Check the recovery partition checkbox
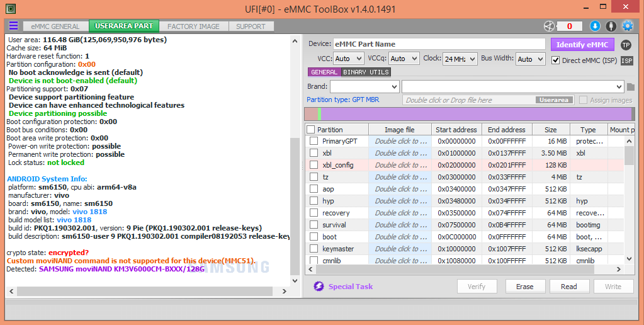 [x=314, y=213]
